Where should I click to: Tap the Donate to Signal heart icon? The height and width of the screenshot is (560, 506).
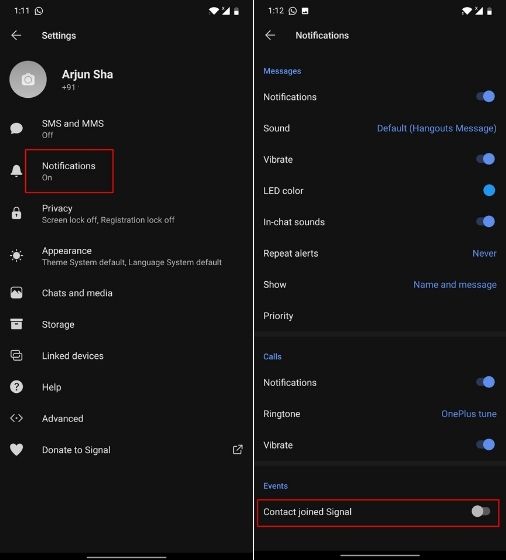[16, 449]
